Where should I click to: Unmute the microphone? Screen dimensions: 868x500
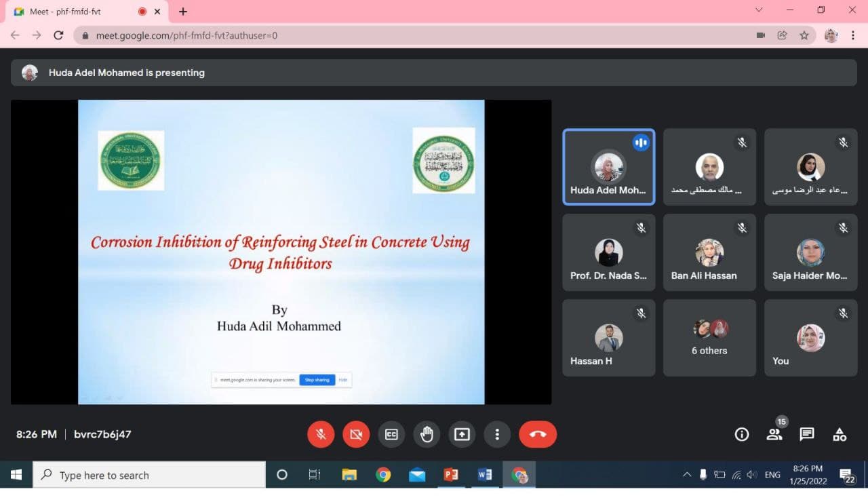[321, 434]
